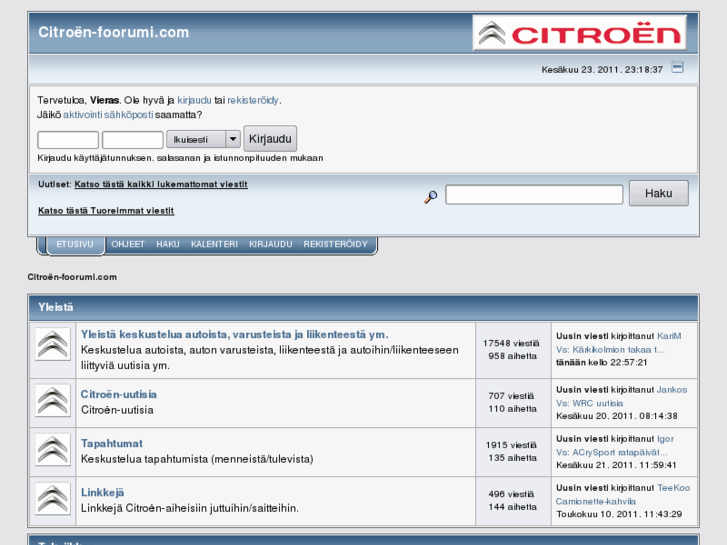Click the Citroën-foorumi.com header title
This screenshot has width=727, height=545.
point(114,32)
